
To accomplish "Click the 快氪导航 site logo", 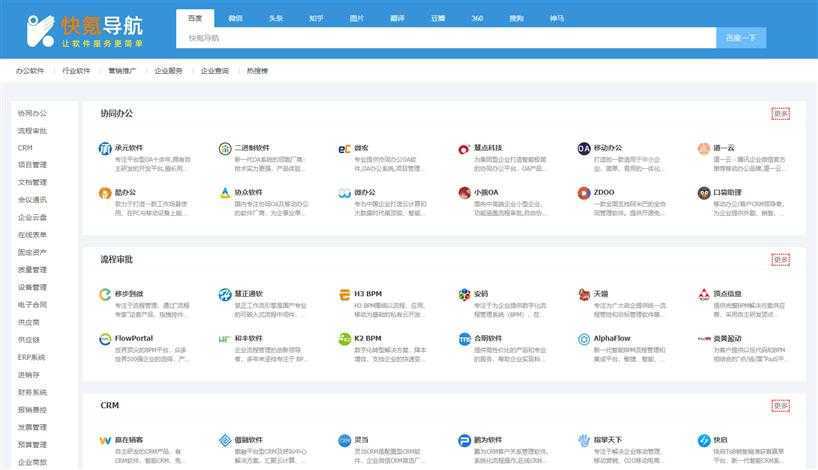I will [85, 31].
